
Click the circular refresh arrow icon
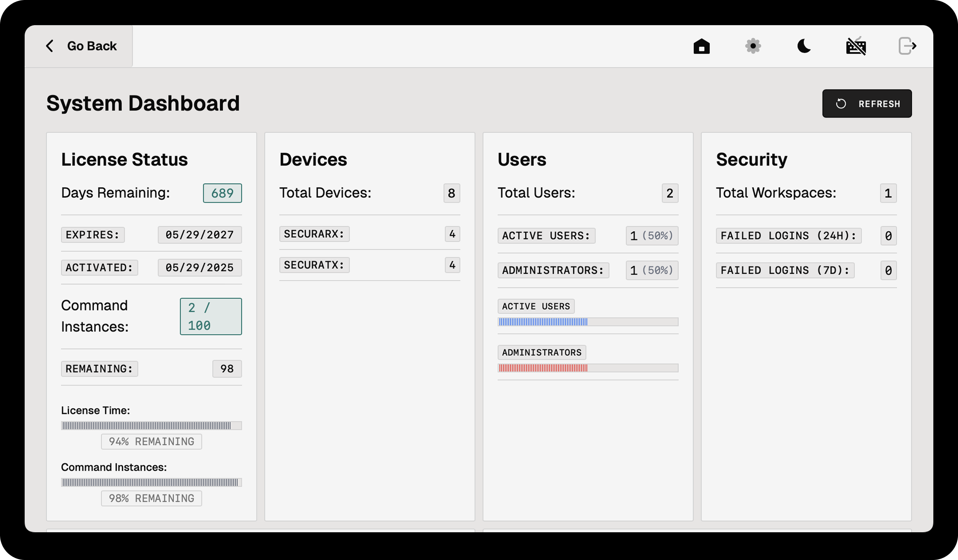pos(841,103)
